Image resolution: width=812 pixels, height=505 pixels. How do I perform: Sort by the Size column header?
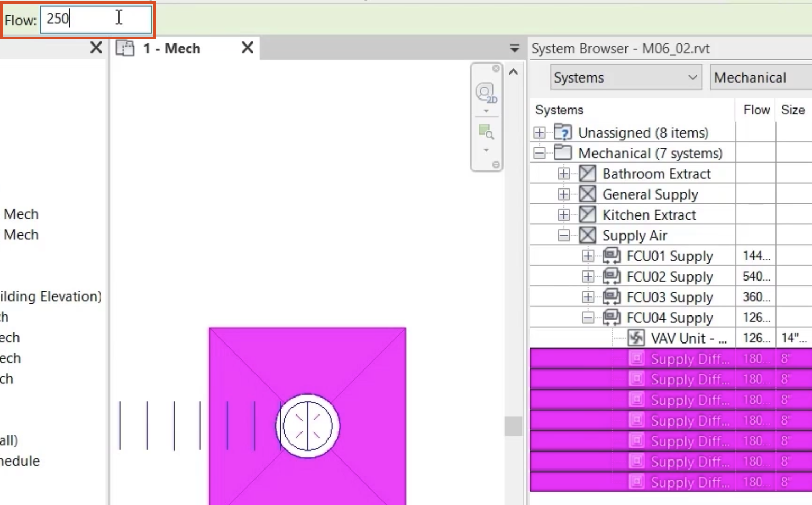793,110
